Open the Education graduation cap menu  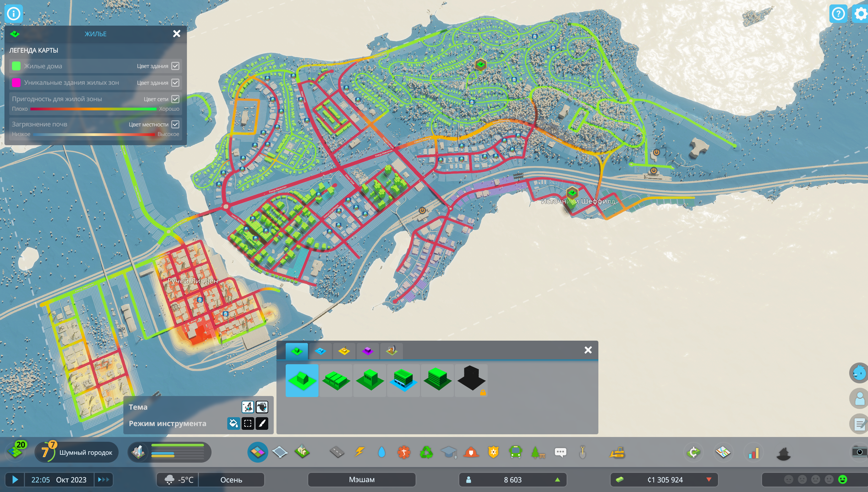(x=449, y=452)
